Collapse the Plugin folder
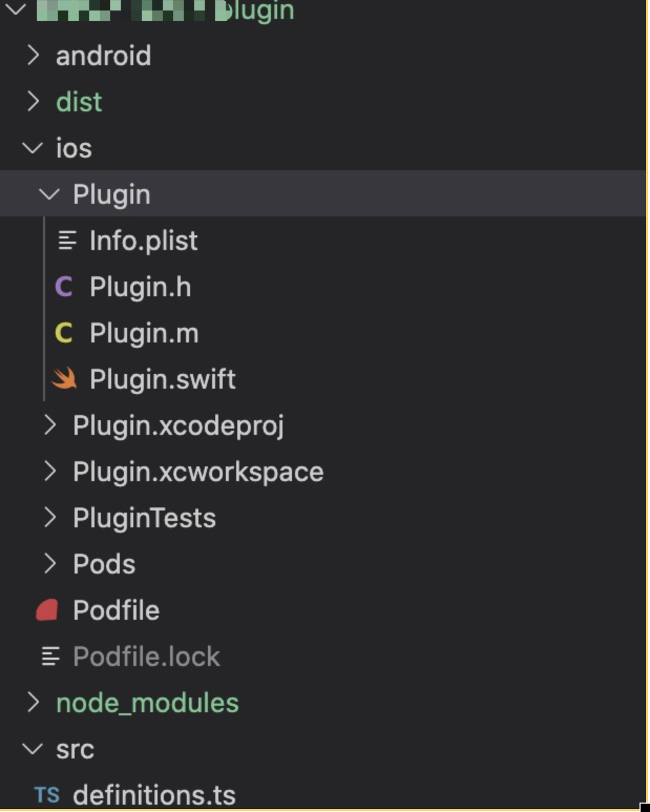The width and height of the screenshot is (650, 812). (50, 194)
